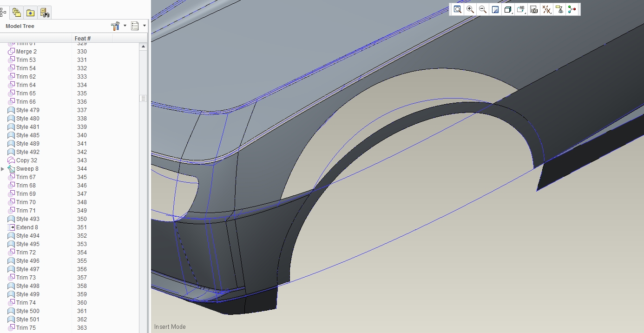Screen dimensions: 644x333
Task: Open the Datum Display Filters icon
Action: pos(547,9)
